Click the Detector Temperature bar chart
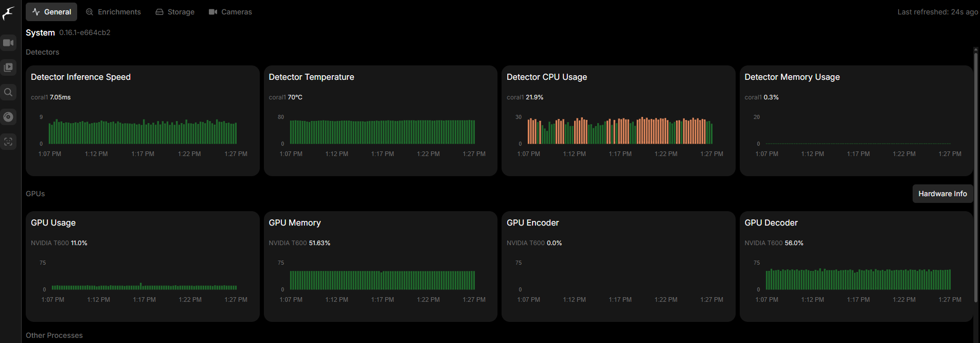The image size is (980, 343). [x=382, y=132]
